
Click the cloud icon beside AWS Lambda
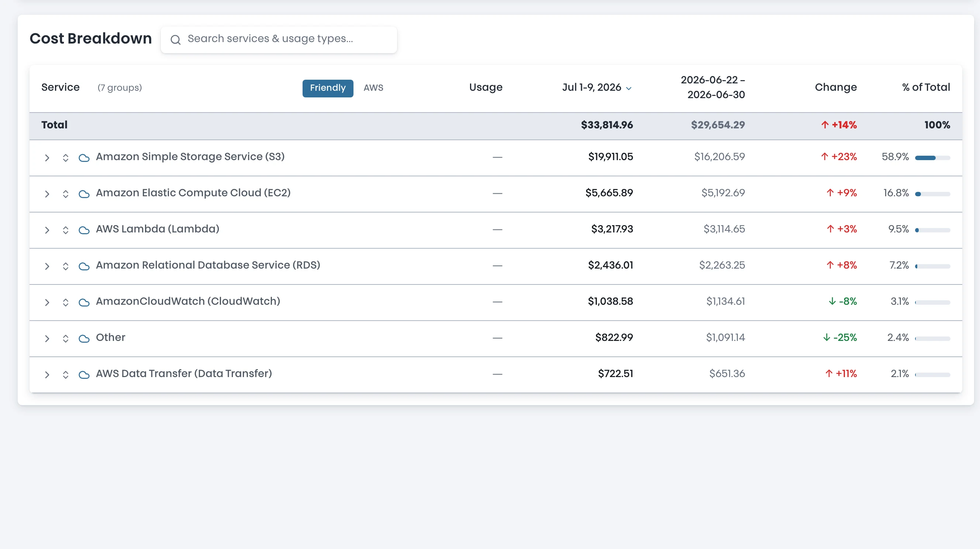coord(84,230)
